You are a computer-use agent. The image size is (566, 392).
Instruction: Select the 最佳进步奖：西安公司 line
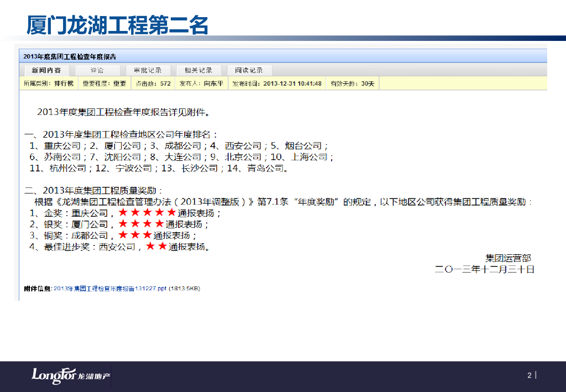click(x=120, y=247)
